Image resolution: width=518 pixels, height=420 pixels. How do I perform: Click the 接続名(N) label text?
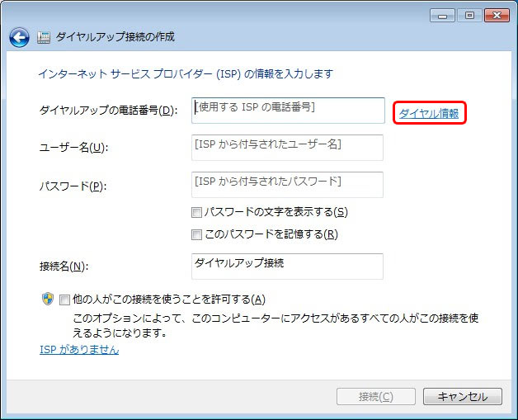[64, 267]
